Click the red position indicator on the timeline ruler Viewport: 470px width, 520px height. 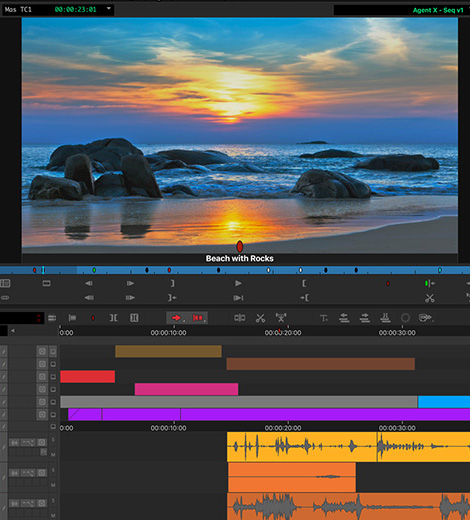click(279, 331)
